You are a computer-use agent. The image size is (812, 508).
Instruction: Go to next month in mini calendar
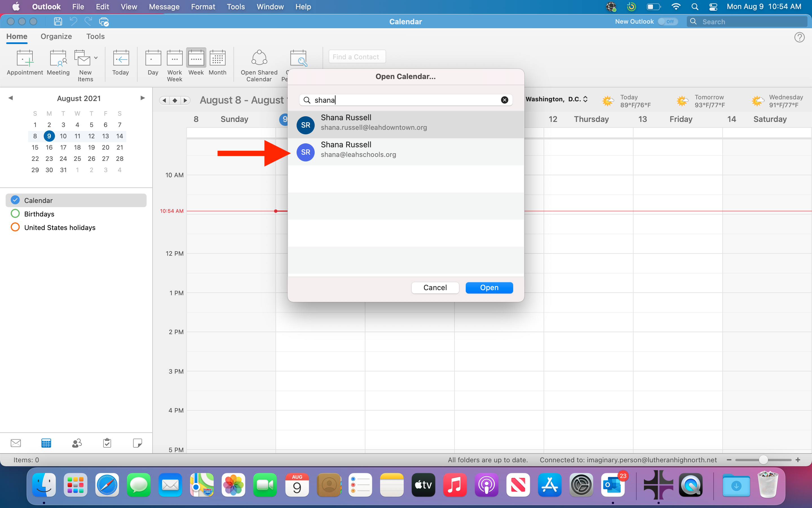143,98
